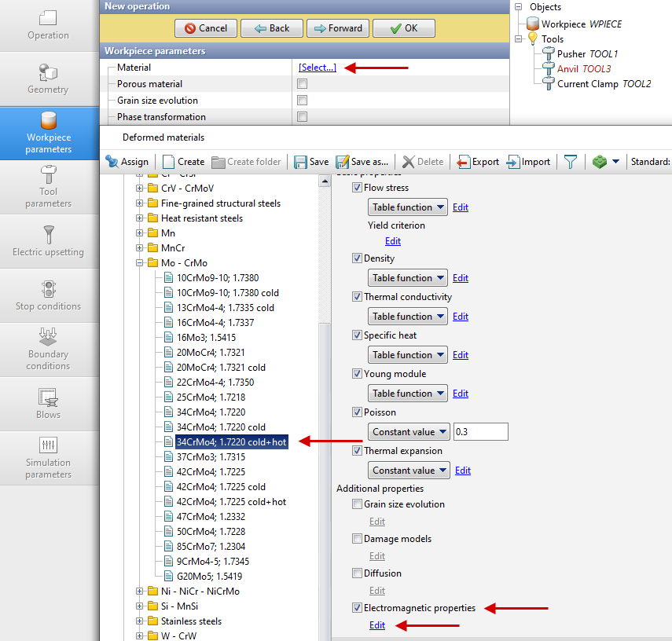
Task: Click the Poisson value input field
Action: coord(481,432)
